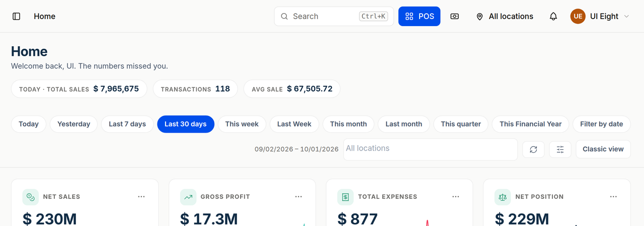Click the Ctrl+K shortcut badge

click(374, 16)
